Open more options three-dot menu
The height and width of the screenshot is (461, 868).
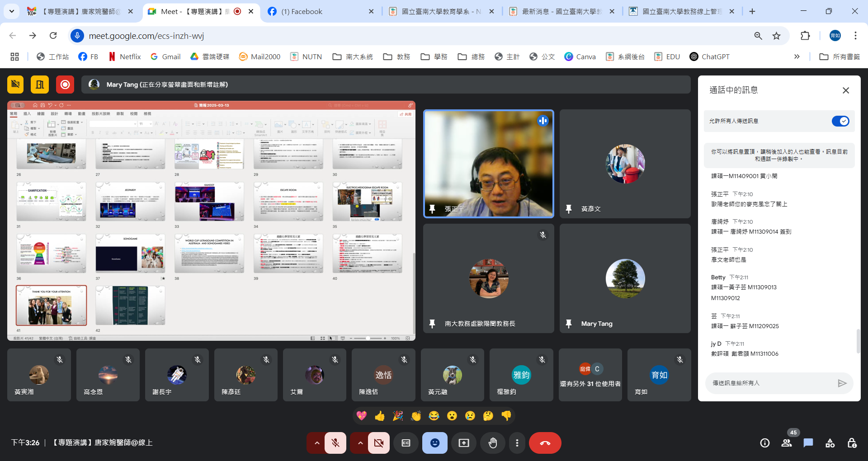pos(517,443)
